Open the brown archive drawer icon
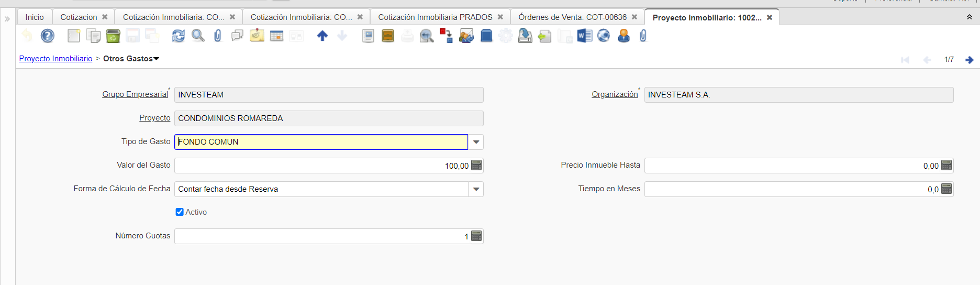The image size is (980, 285). (388, 36)
